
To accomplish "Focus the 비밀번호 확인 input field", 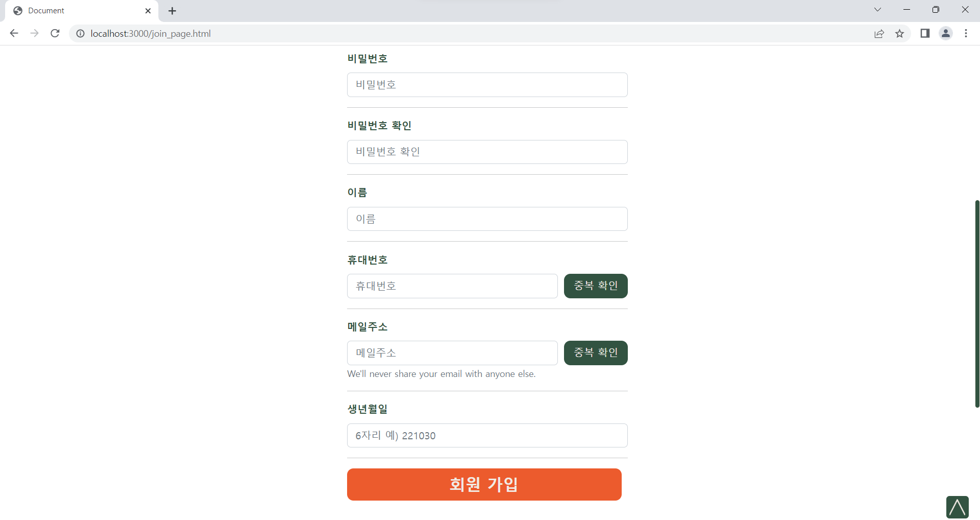I will click(487, 152).
